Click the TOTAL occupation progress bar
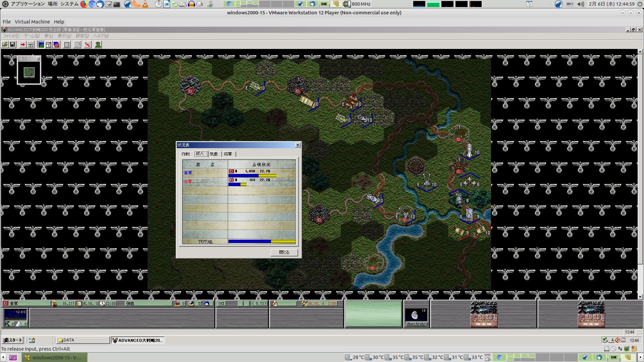The image size is (644, 362). pyautogui.click(x=262, y=241)
